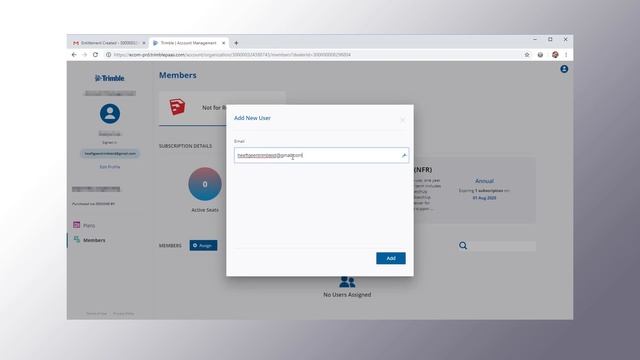Click the Plans icon in the sidebar

pos(76,225)
